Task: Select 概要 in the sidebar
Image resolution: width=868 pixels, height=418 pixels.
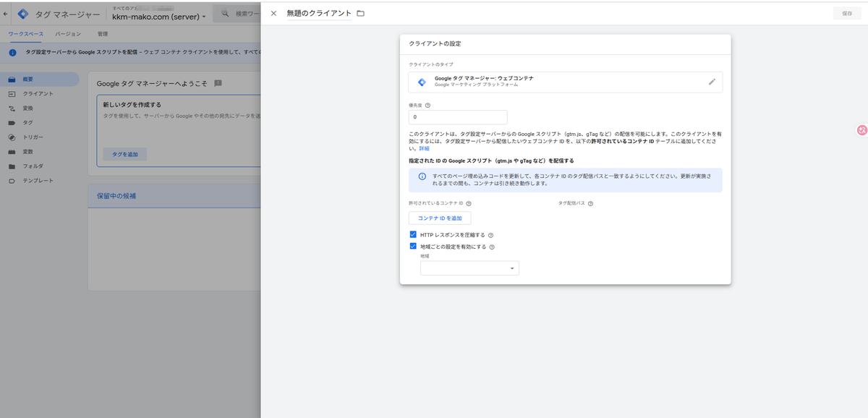Action: [39, 80]
